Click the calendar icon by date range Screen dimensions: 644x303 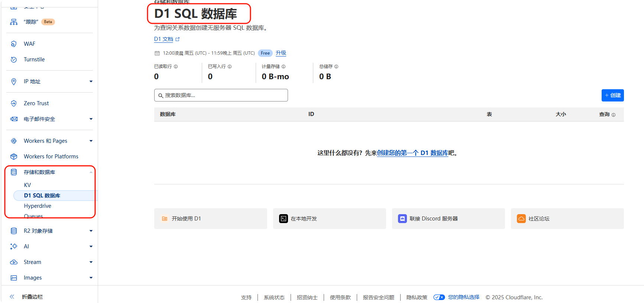(157, 53)
